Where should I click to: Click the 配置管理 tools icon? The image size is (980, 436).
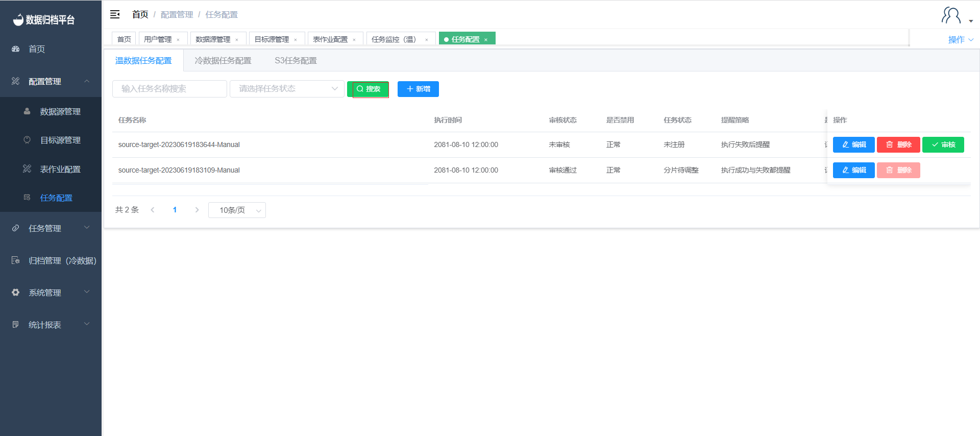16,81
